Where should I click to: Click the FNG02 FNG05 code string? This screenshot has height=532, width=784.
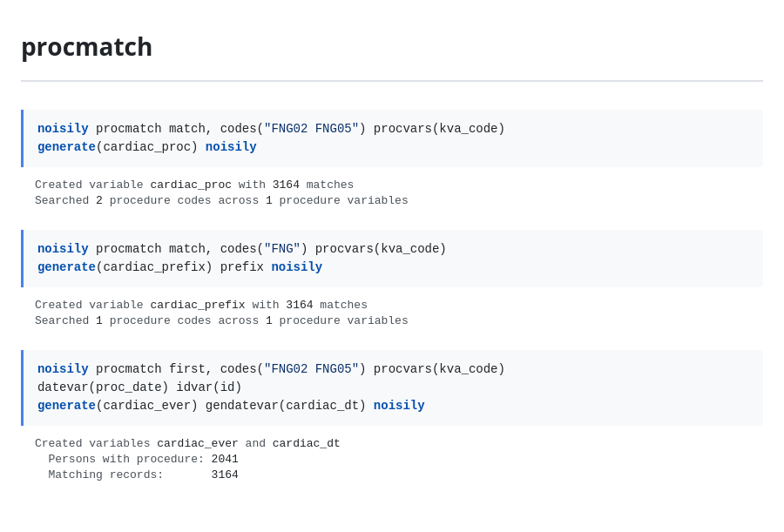pos(311,128)
